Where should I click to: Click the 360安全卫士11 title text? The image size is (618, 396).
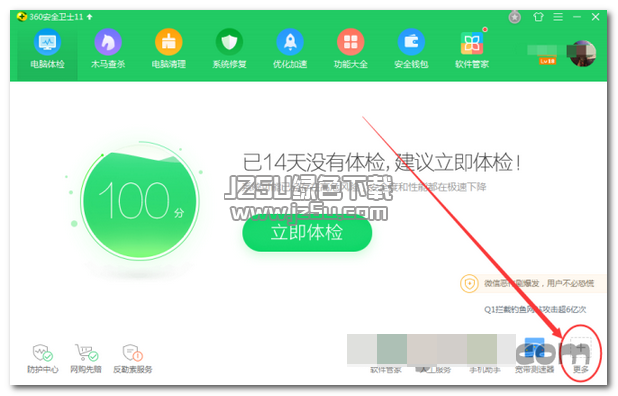(x=56, y=17)
